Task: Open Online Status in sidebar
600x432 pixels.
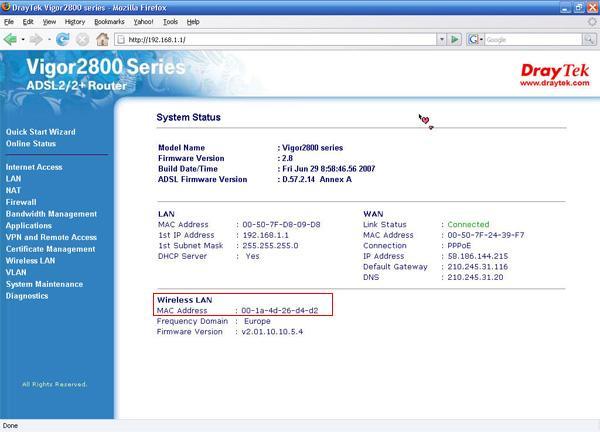Action: tap(31, 144)
